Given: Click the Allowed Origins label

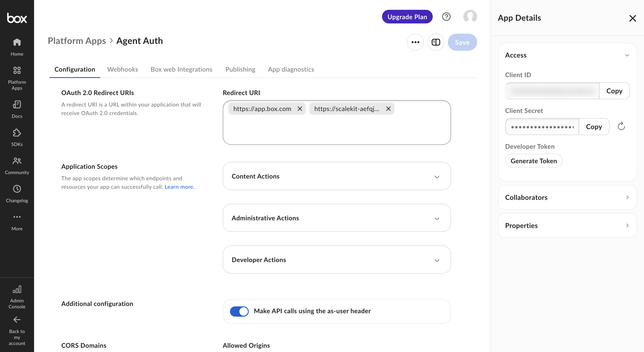Looking at the screenshot, I should tap(246, 345).
